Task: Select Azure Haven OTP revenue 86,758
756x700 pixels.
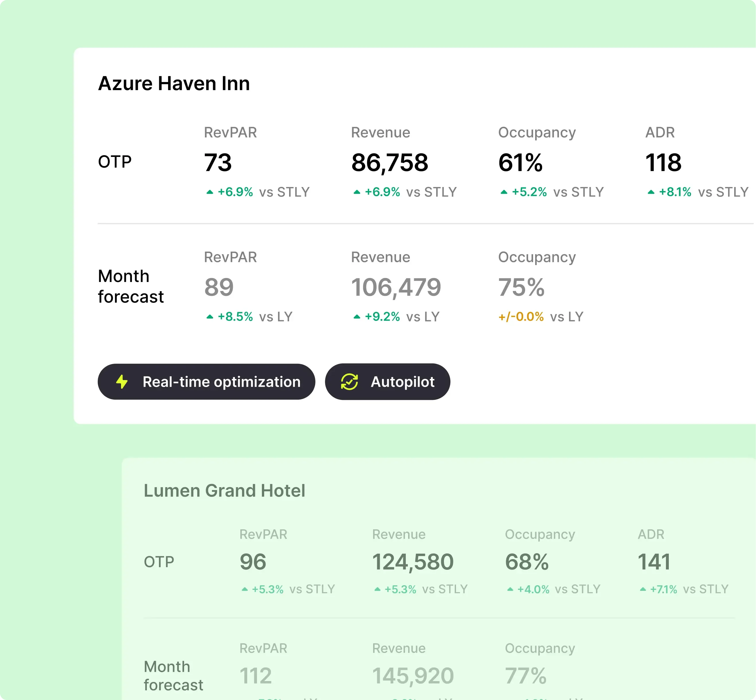Action: [x=390, y=163]
